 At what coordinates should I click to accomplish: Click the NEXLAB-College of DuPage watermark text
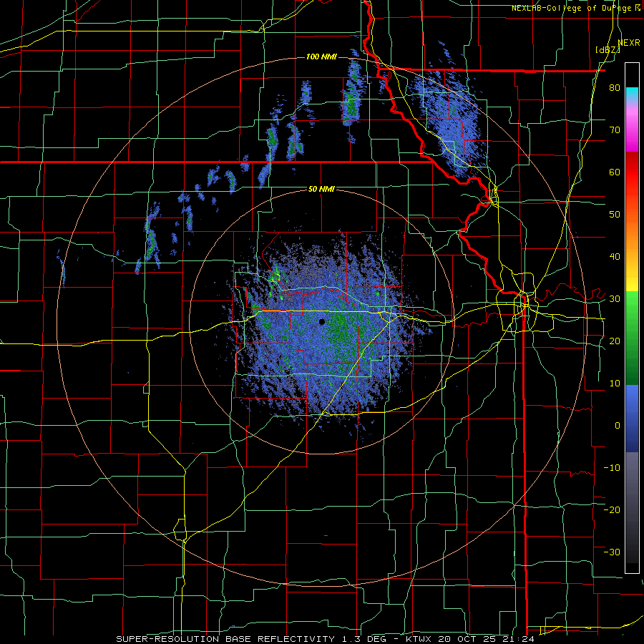click(576, 8)
